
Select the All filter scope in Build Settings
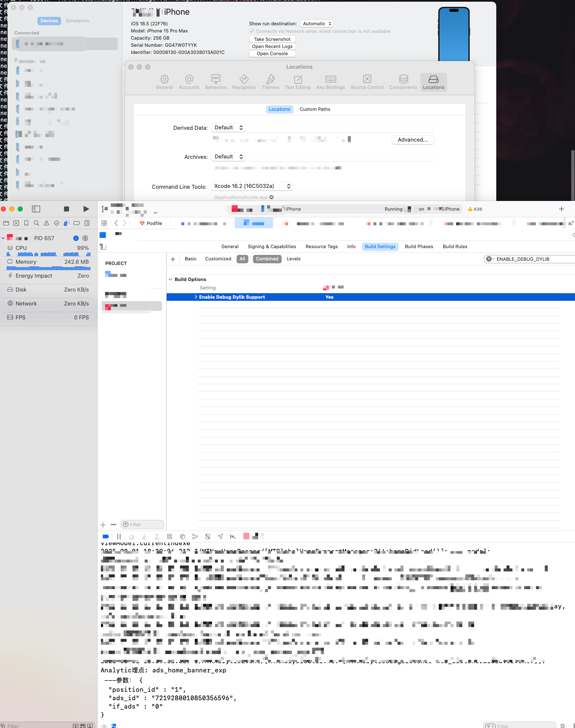242,259
